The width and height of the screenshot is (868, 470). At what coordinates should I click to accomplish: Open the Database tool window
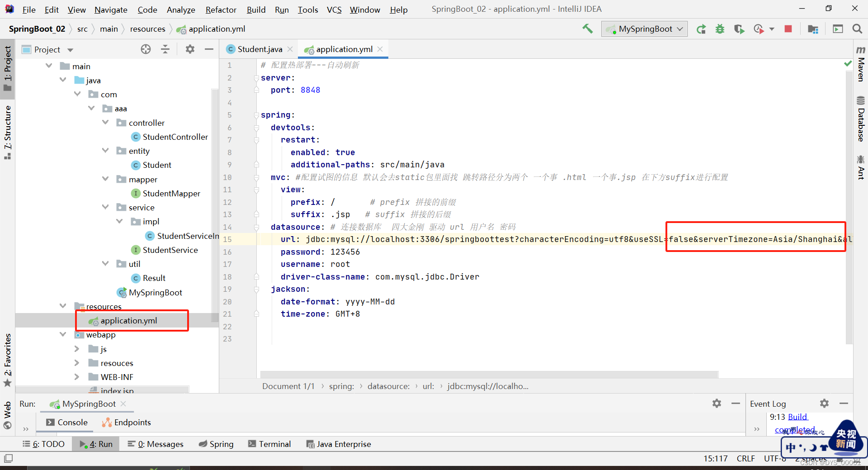pos(861,119)
